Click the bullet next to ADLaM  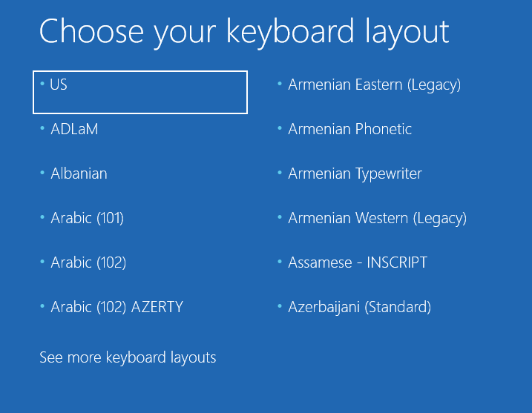pos(42,129)
